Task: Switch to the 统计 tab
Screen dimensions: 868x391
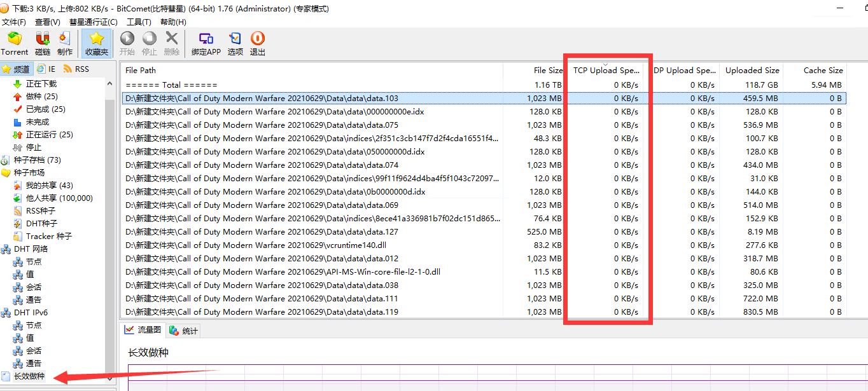Action: [x=184, y=331]
